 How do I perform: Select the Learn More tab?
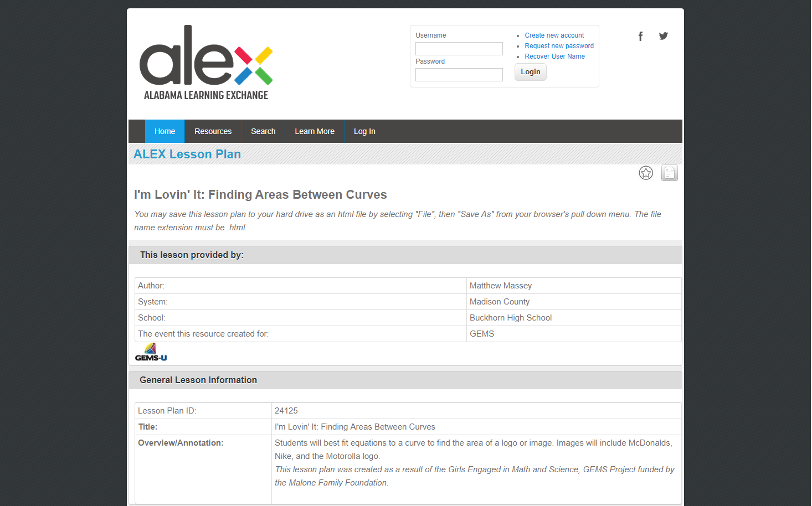(x=315, y=131)
